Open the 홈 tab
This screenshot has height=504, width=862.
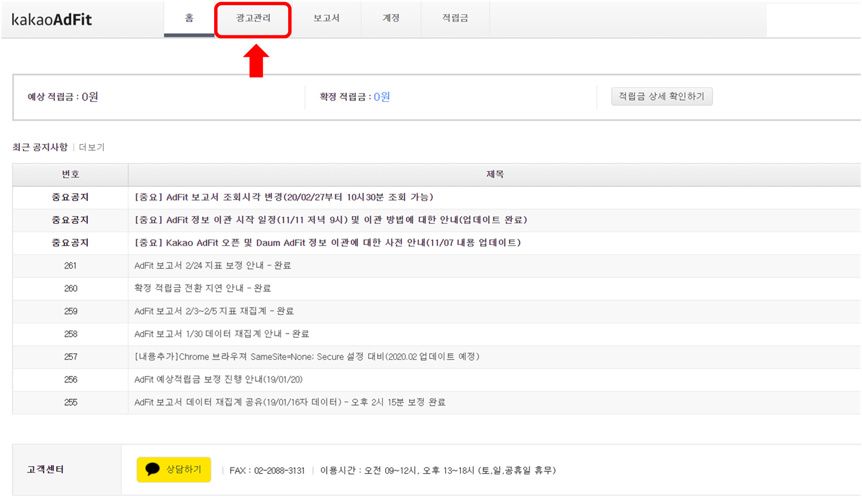(189, 18)
